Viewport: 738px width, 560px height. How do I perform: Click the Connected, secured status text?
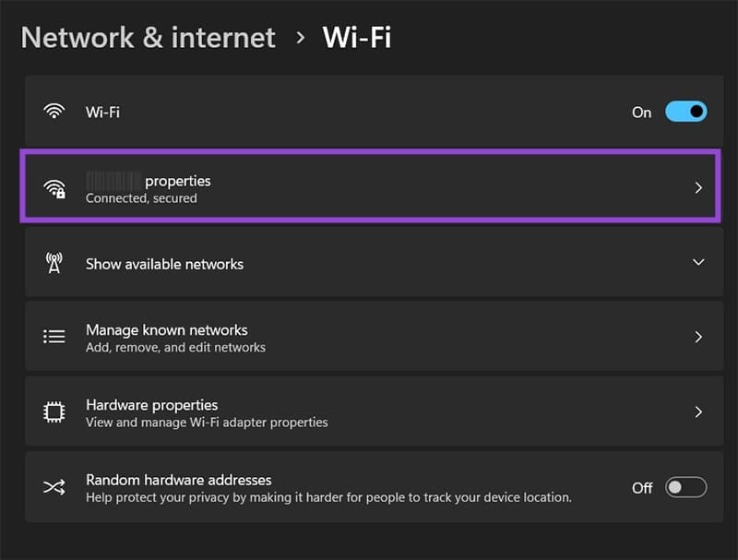(141, 198)
